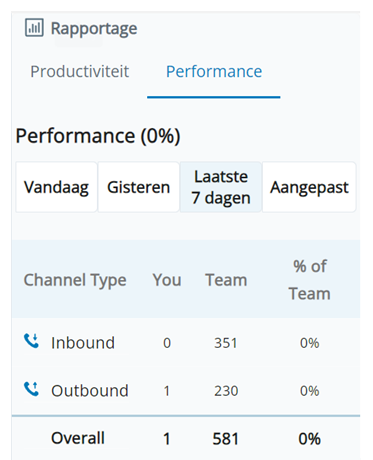This screenshot has width=373, height=460.
Task: Click the Team column header
Action: 226,280
